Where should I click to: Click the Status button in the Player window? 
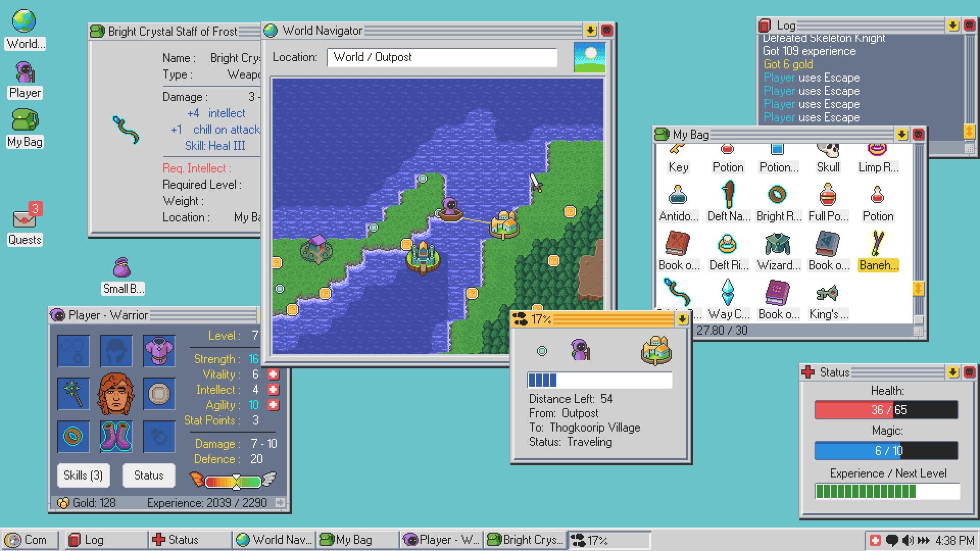pos(149,475)
